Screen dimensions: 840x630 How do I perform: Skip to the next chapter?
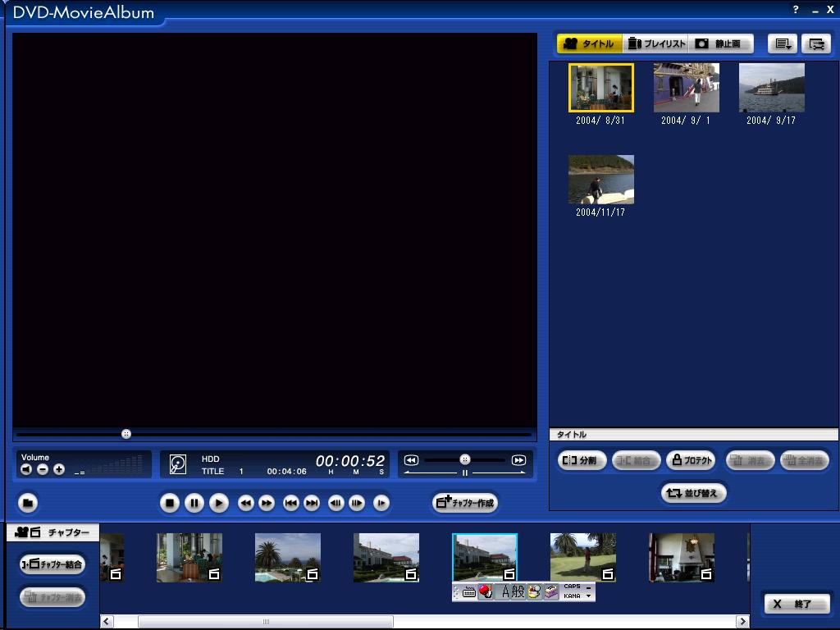point(312,503)
